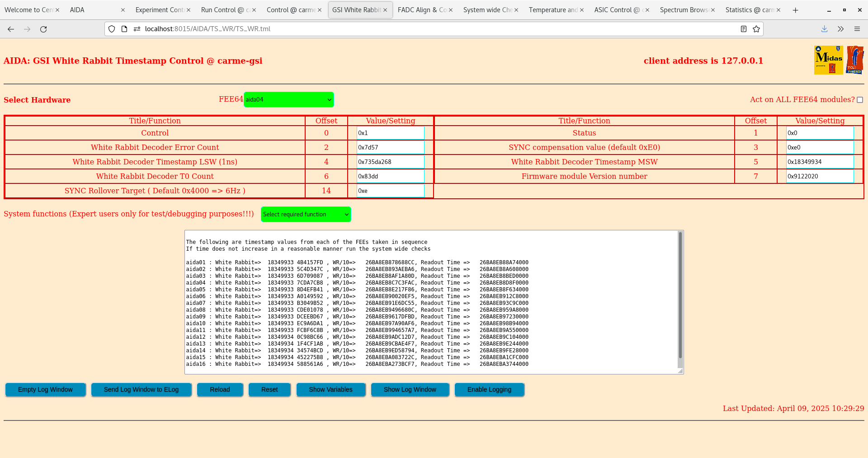Toggle reader view icon in address bar
This screenshot has width=868, height=458.
(743, 29)
